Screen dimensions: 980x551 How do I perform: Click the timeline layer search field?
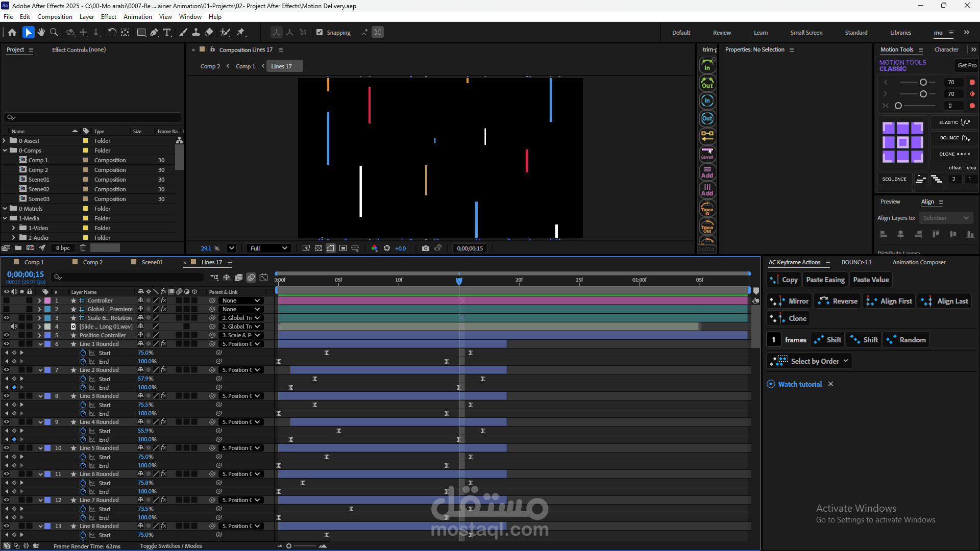[x=128, y=277]
